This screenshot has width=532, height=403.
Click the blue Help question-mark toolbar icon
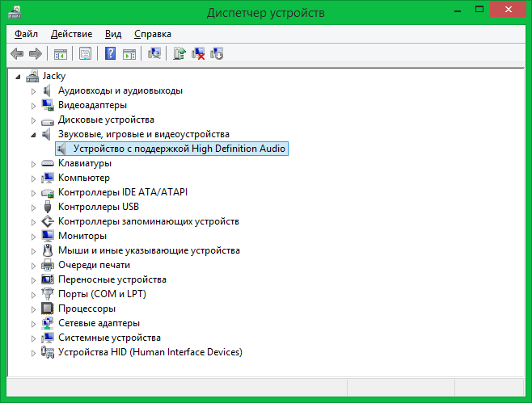pyautogui.click(x=111, y=54)
